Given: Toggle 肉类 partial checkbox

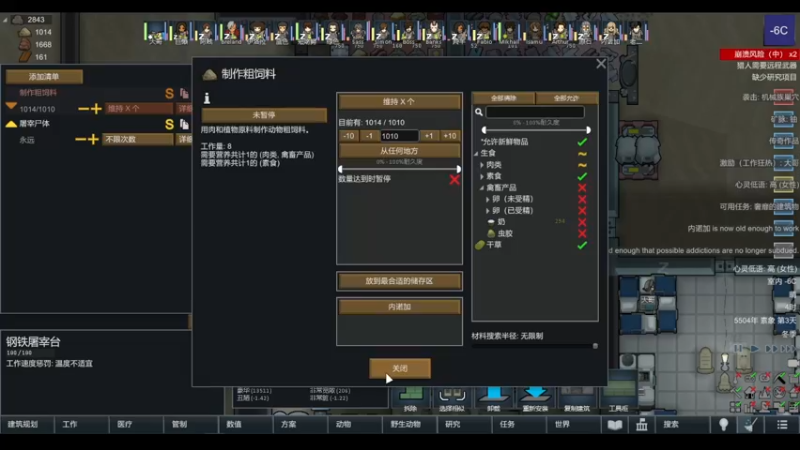Looking at the screenshot, I should (x=582, y=165).
